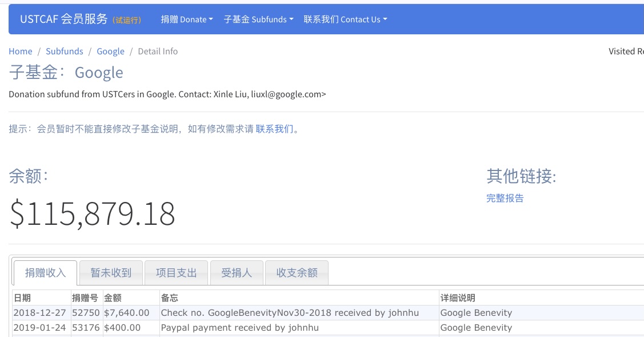The width and height of the screenshot is (644, 337).
Task: Open the 捐赠 Donate dropdown menu
Action: click(186, 19)
